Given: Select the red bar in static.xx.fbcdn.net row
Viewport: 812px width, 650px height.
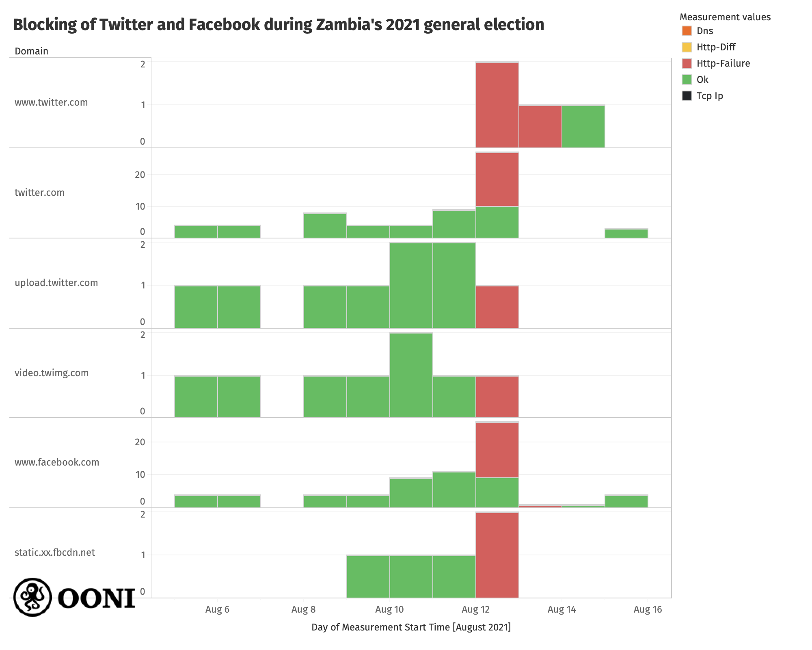Looking at the screenshot, I should point(497,555).
